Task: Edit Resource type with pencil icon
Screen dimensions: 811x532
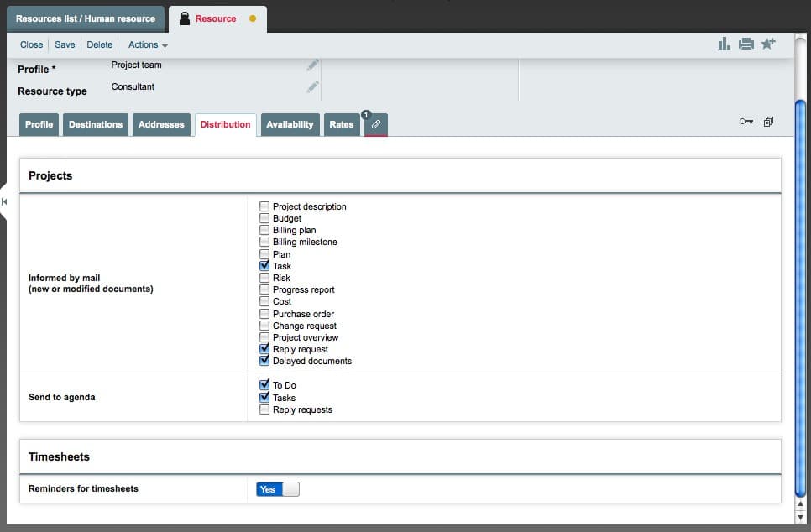Action: (x=312, y=87)
